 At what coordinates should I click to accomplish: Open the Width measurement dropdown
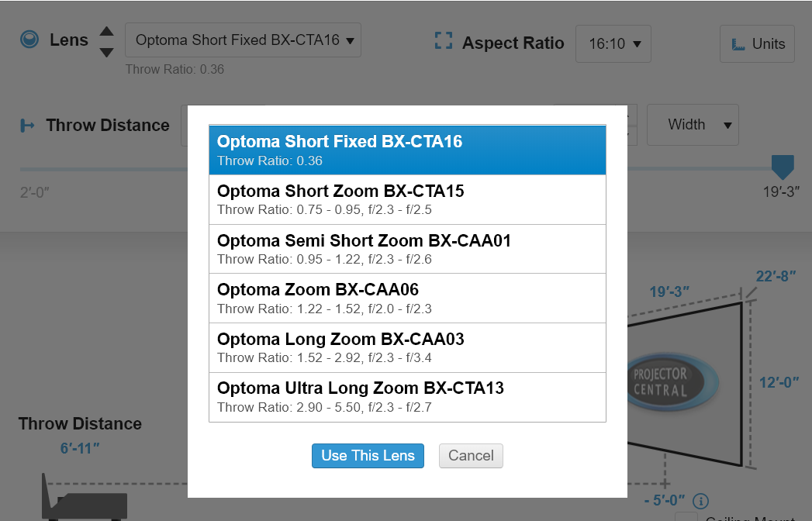point(693,125)
